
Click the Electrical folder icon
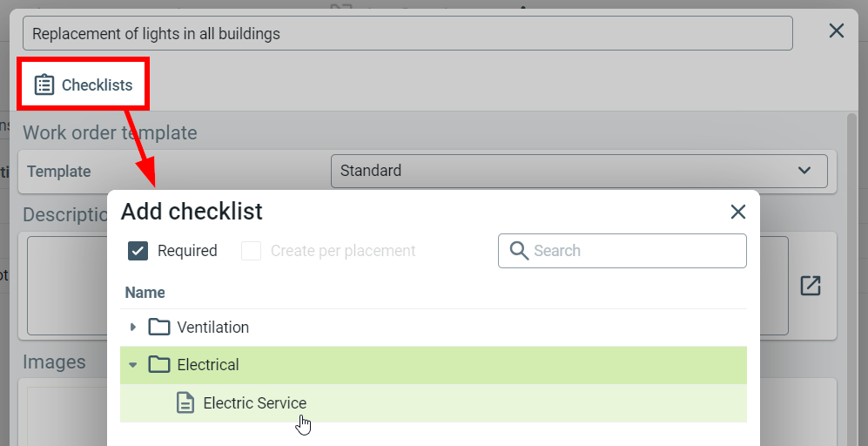point(159,365)
